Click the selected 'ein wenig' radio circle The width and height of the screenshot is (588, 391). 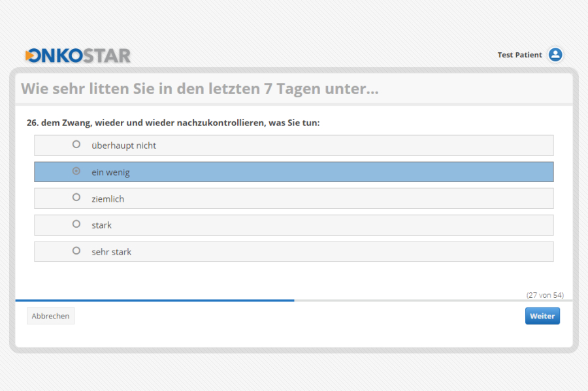click(76, 171)
